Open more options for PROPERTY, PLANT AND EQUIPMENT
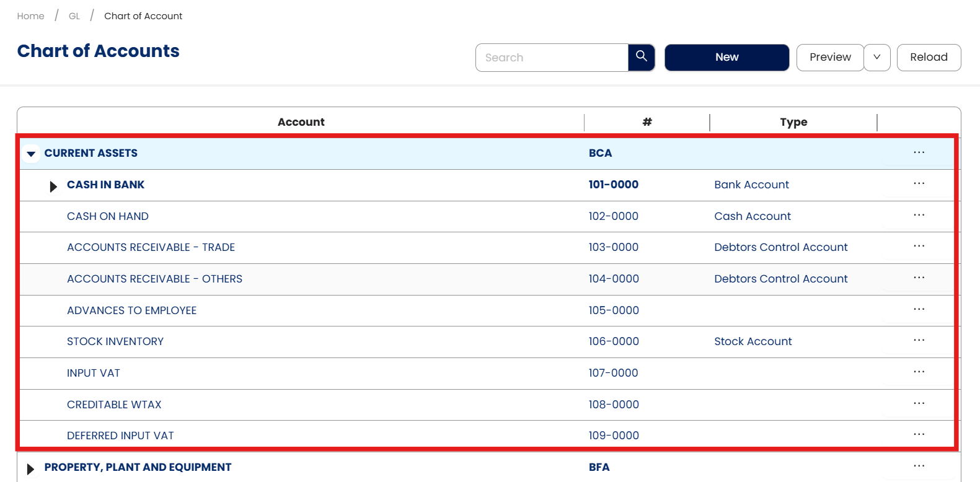Viewport: 980px width, 482px height. pyautogui.click(x=919, y=467)
